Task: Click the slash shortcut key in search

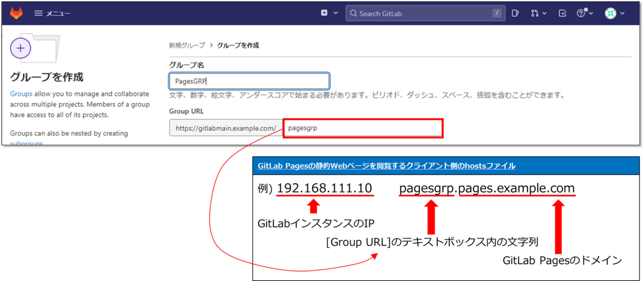Action: click(497, 13)
